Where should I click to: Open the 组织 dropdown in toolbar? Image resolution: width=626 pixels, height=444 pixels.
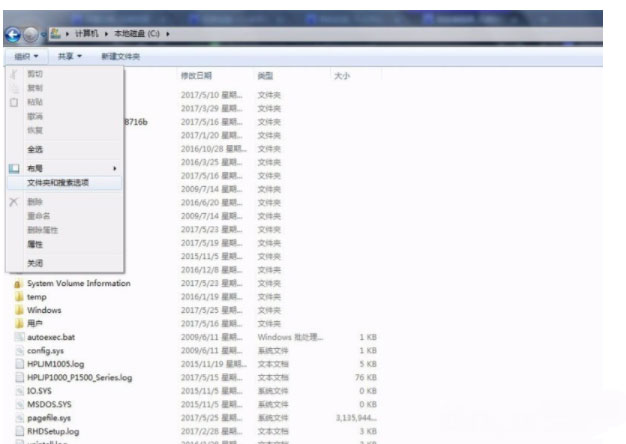[26, 57]
